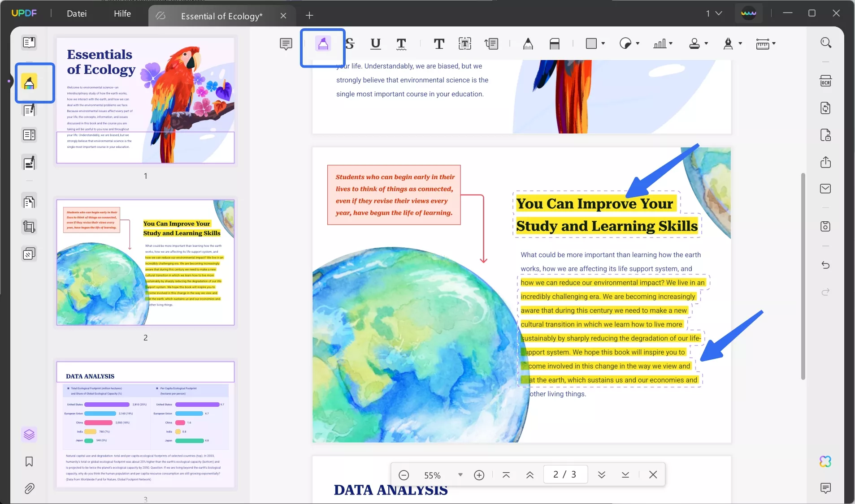Select page 3 thumbnail in the panel
The height and width of the screenshot is (504, 855).
[x=146, y=426]
